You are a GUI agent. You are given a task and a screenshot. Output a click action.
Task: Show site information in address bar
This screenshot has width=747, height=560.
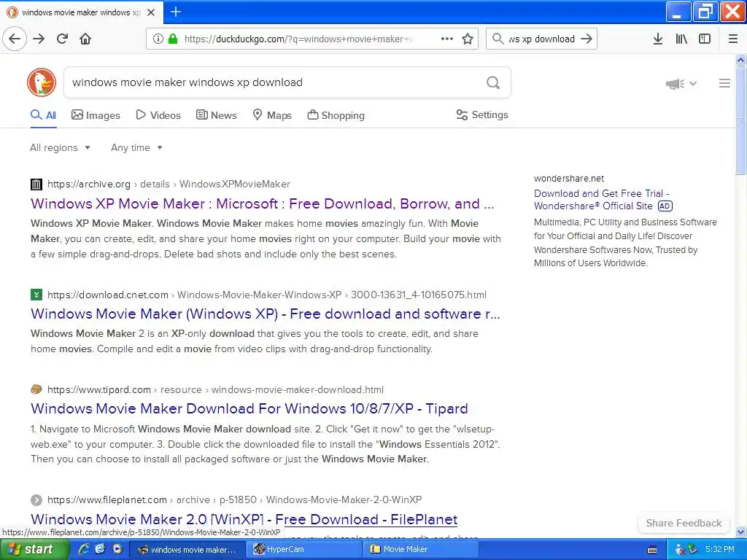[x=158, y=39]
